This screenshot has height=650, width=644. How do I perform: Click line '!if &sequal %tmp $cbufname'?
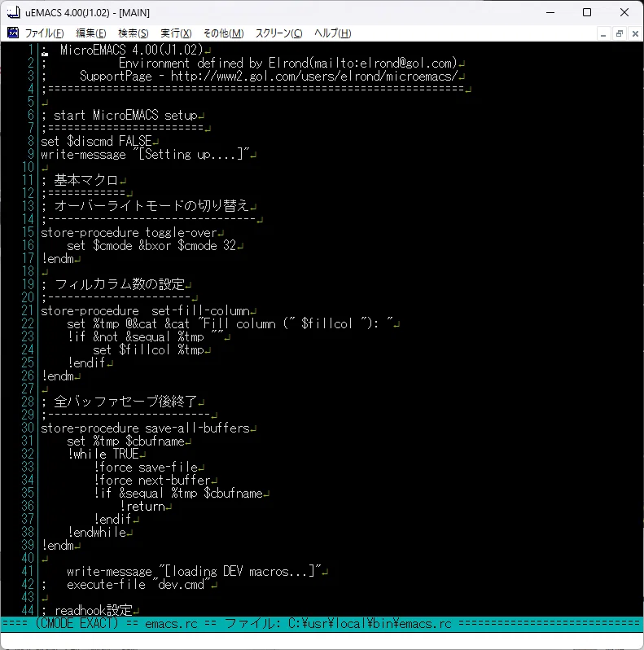(x=177, y=494)
